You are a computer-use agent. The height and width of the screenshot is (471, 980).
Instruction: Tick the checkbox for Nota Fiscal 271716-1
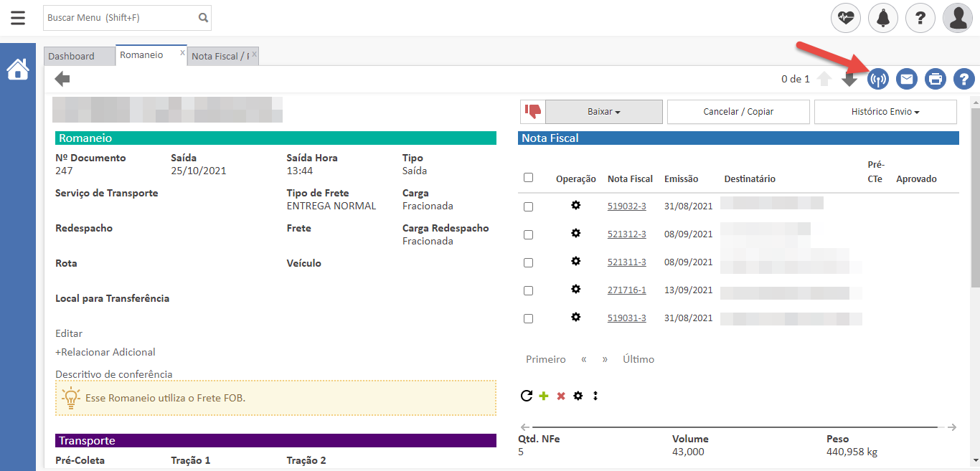[529, 290]
